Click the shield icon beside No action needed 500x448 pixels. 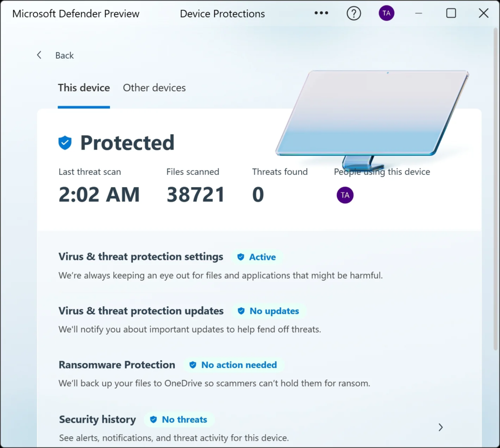[x=192, y=365]
